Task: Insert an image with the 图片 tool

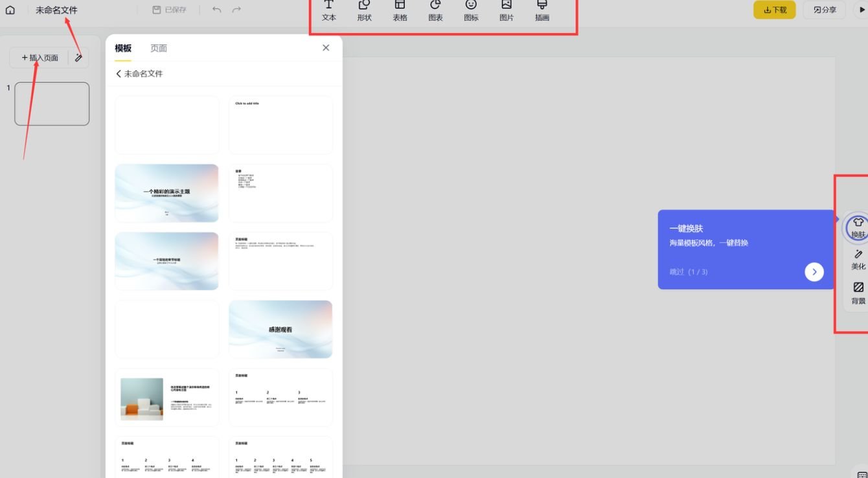Action: click(506, 12)
